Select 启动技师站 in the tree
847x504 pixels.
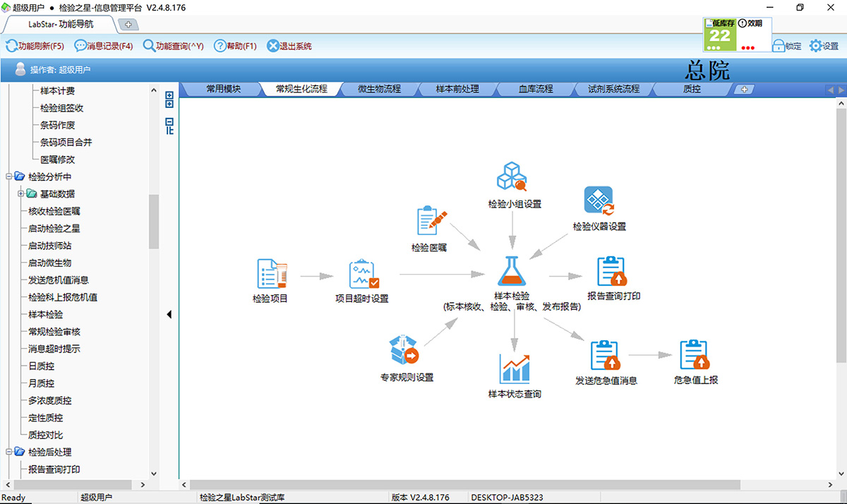click(x=49, y=246)
